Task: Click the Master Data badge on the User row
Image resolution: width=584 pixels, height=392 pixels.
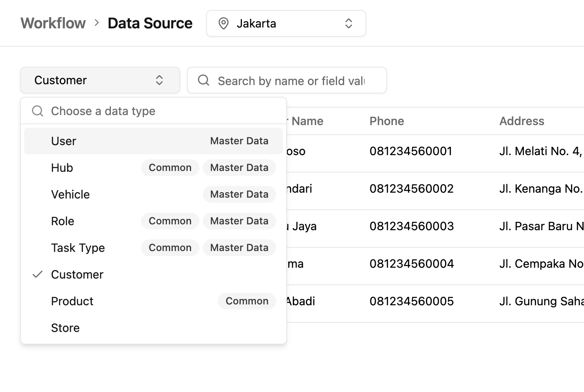Action: pos(239,141)
